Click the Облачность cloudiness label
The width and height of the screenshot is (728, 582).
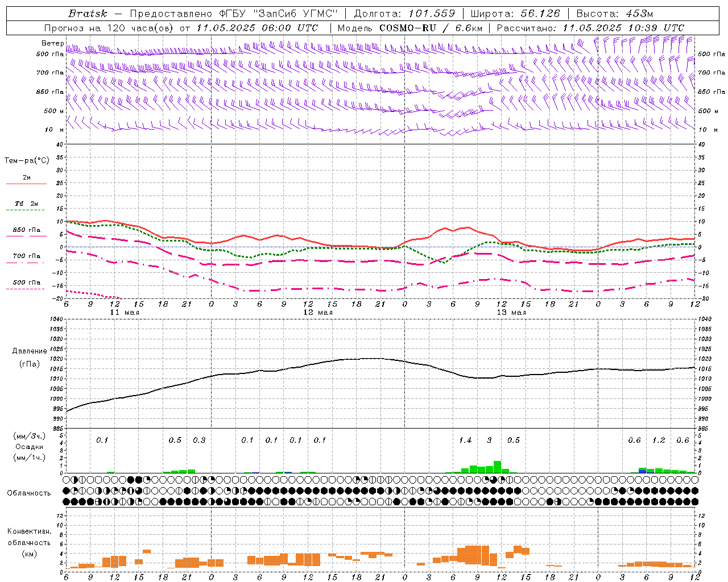[29, 493]
